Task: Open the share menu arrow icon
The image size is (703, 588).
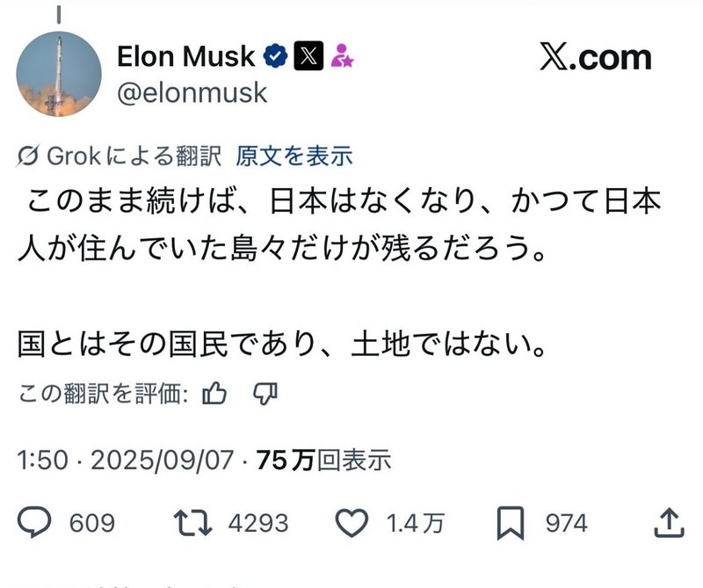Action: click(x=670, y=524)
